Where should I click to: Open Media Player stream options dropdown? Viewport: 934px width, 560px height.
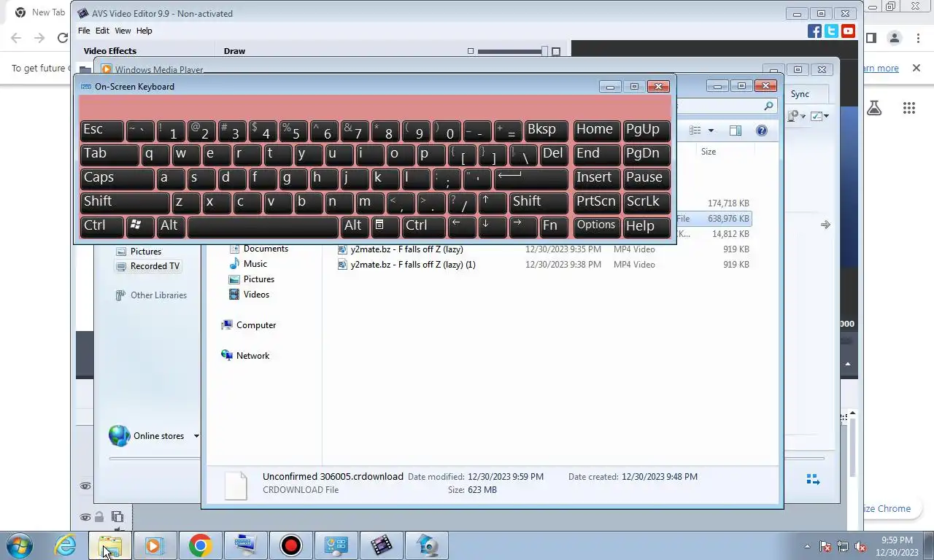(x=797, y=116)
